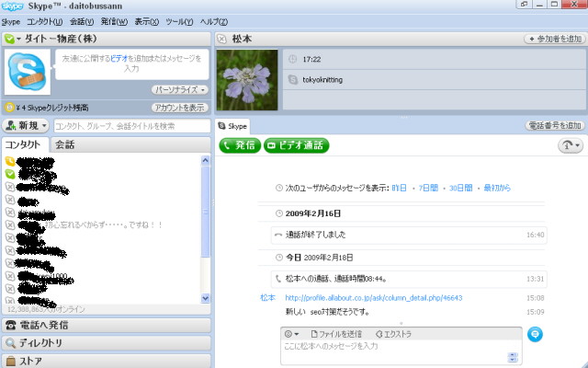
Task: Select the Skype tab above call buttons
Action: (x=232, y=126)
